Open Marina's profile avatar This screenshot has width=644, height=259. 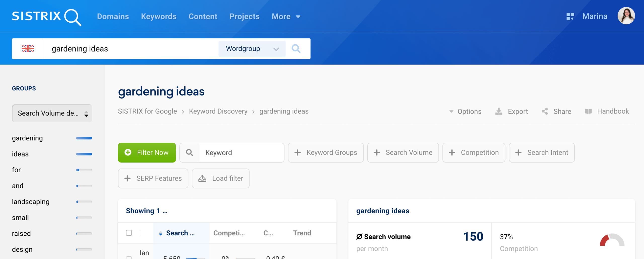(626, 16)
